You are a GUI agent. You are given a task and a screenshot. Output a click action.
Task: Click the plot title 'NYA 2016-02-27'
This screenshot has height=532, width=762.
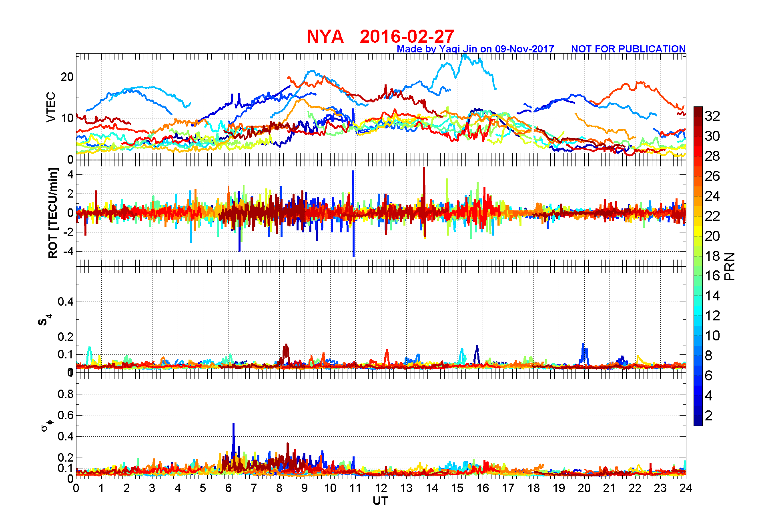pyautogui.click(x=380, y=36)
